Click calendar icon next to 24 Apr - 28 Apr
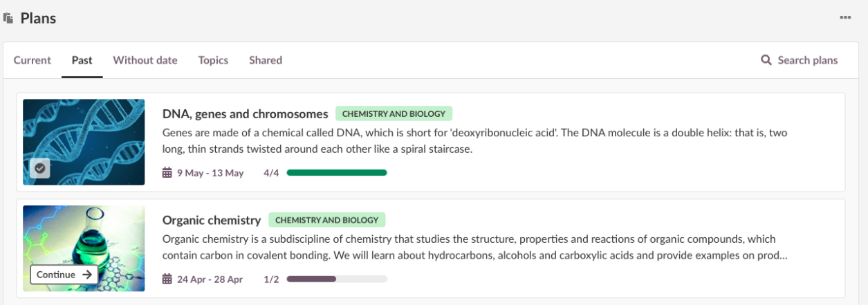The image size is (868, 305). [x=167, y=279]
